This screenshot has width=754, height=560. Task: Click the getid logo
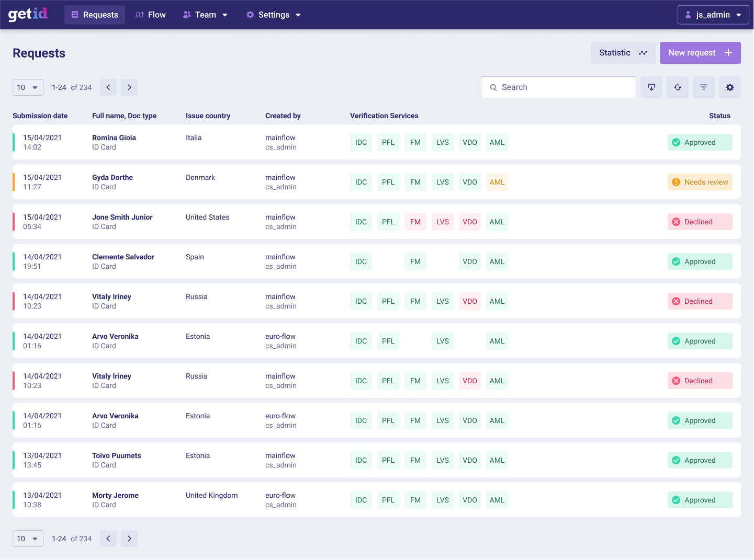[28, 14]
